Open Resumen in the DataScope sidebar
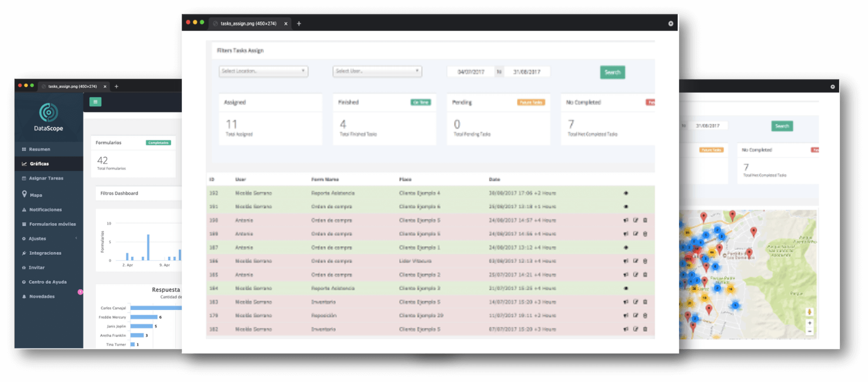Viewport: 868px width, 382px height. [39, 149]
